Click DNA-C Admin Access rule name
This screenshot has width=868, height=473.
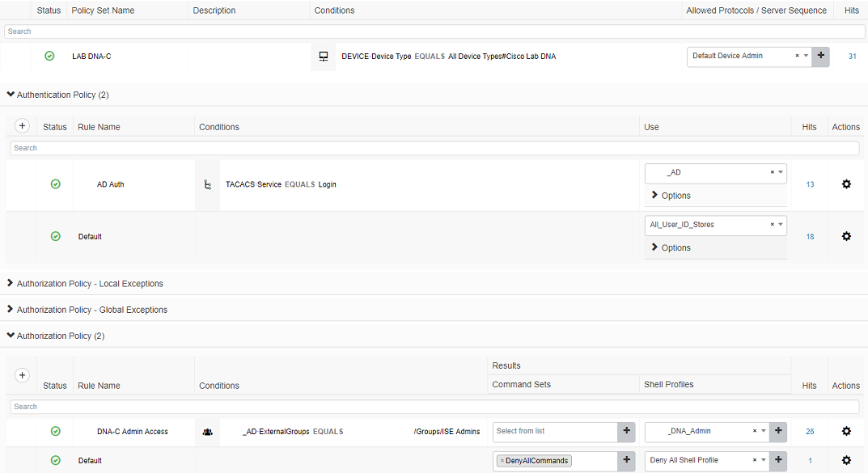click(133, 432)
